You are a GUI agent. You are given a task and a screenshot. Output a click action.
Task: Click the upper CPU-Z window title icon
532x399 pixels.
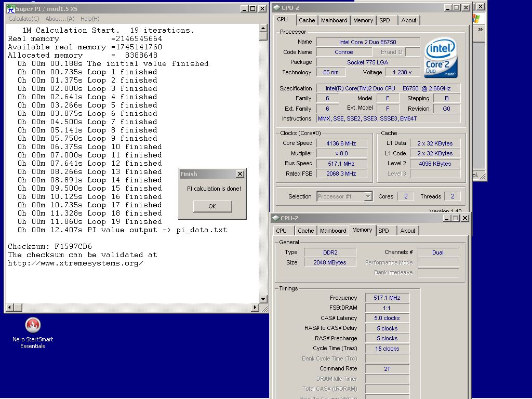[276, 8]
